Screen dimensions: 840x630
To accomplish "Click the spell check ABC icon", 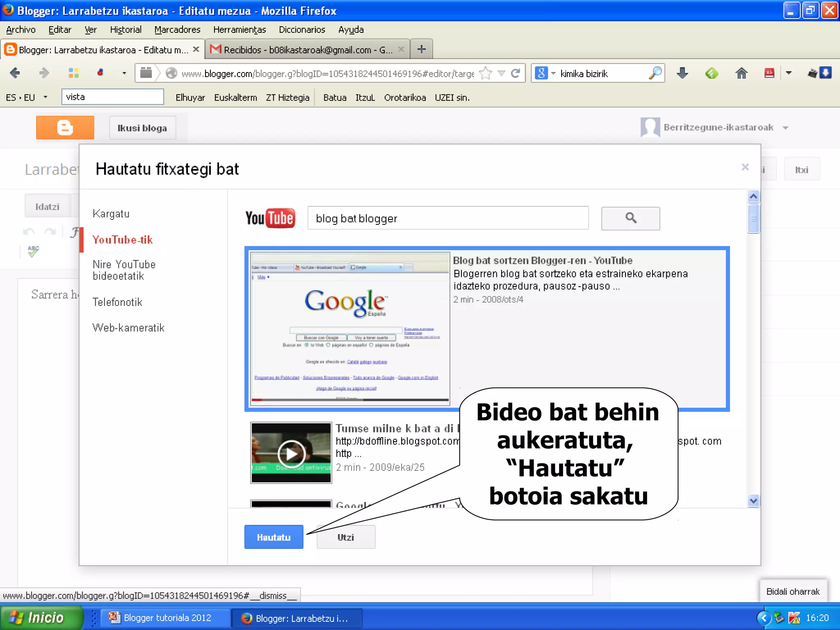I will [x=33, y=251].
